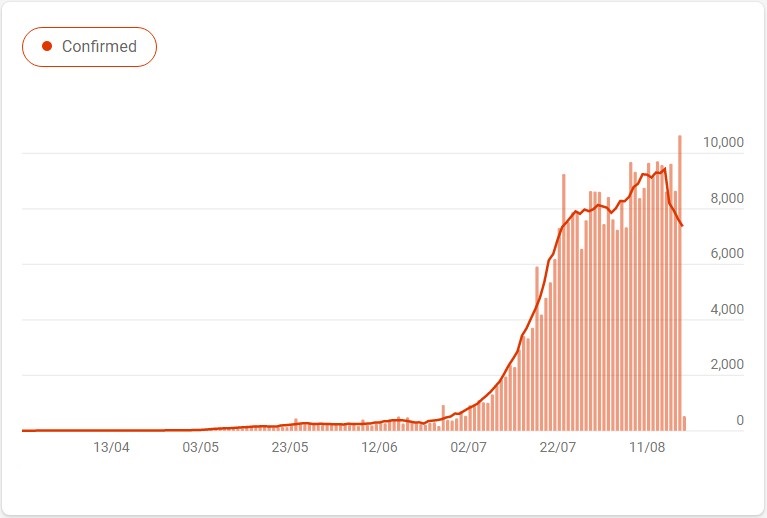
Task: Click the 2,000 y-axis label
Action: pyautogui.click(x=727, y=364)
